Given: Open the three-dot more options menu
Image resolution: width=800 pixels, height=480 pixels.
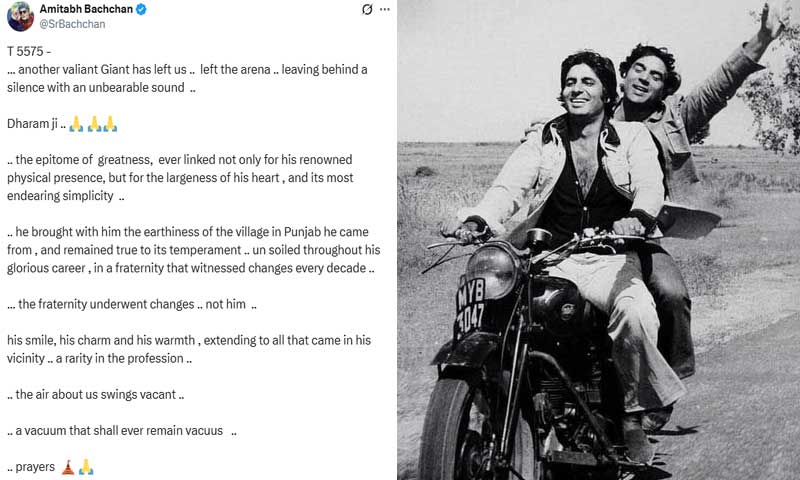Looking at the screenshot, I should tap(385, 11).
